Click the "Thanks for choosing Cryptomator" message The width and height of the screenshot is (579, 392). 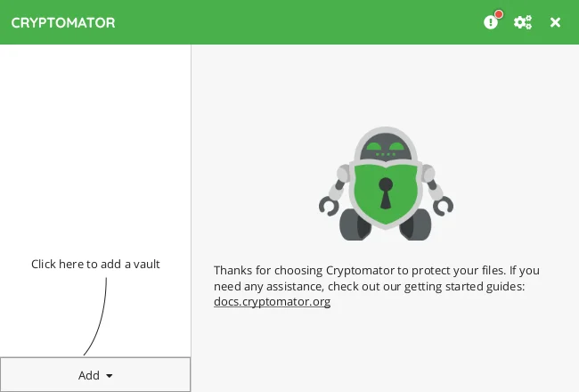pyautogui.click(x=376, y=270)
